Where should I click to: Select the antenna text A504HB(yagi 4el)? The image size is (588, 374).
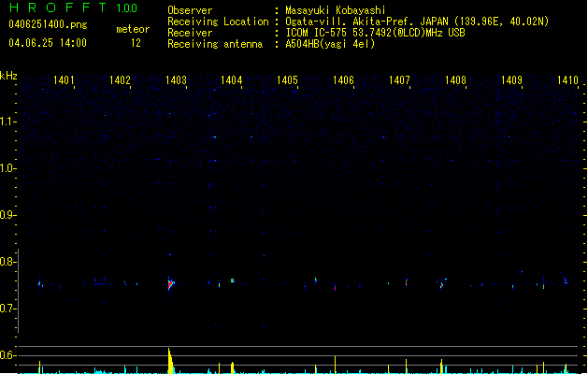click(x=330, y=44)
